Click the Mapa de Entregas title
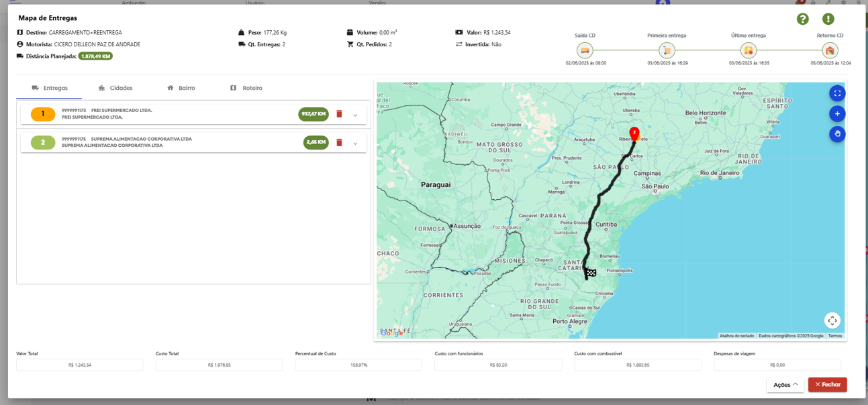Screen dimensions: 868x405 point(48,18)
